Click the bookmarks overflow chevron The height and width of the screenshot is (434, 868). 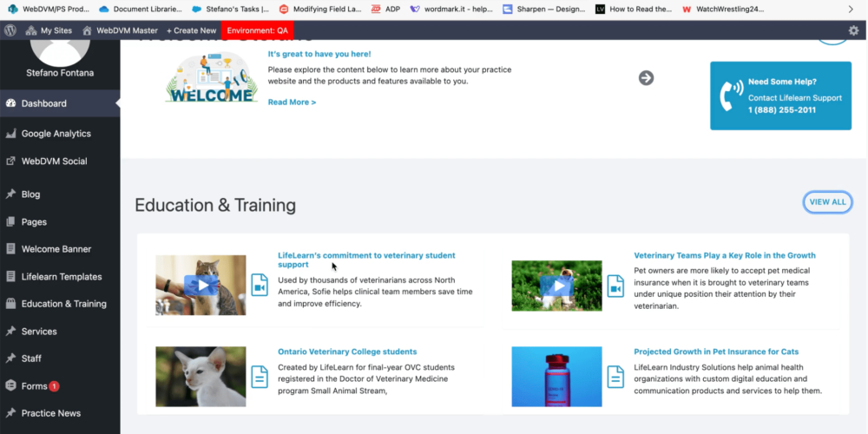(851, 9)
